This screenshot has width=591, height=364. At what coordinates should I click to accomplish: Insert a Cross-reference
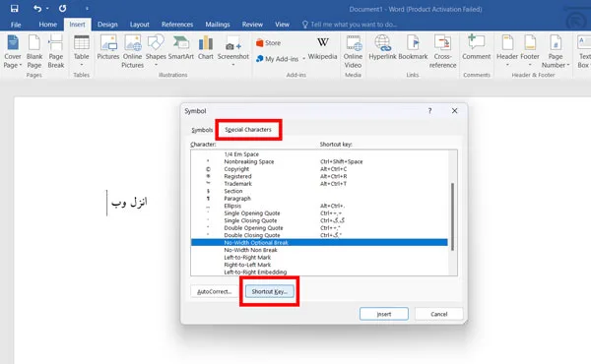[x=443, y=51]
